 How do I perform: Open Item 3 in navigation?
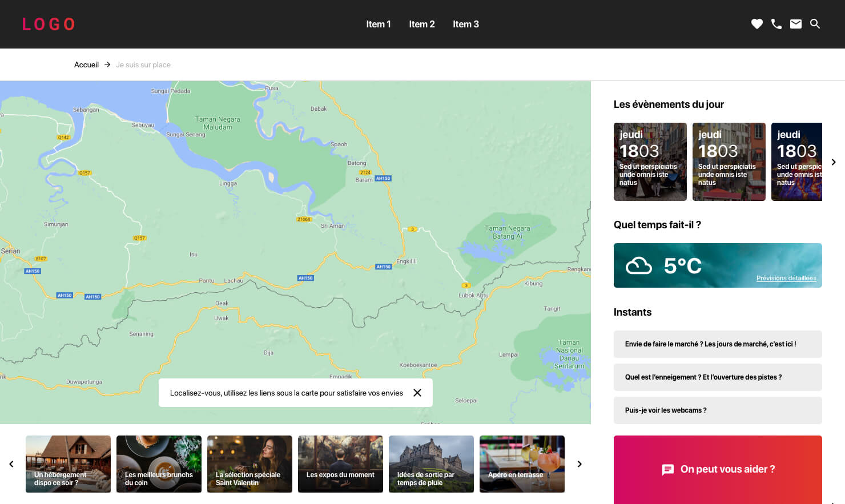466,24
